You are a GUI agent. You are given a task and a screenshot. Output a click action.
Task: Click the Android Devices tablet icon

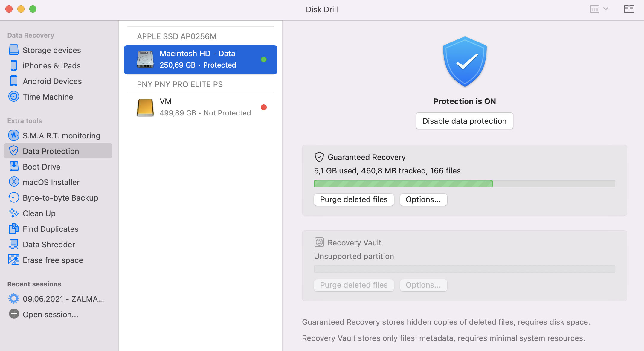tap(14, 81)
